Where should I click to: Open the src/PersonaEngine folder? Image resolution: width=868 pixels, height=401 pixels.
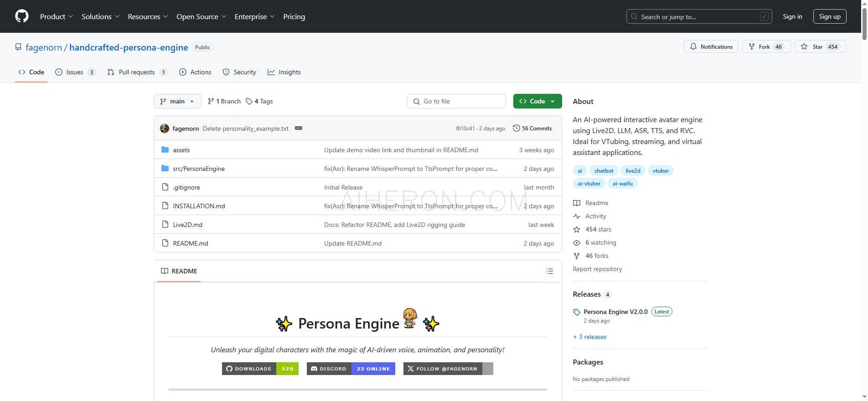[199, 169]
